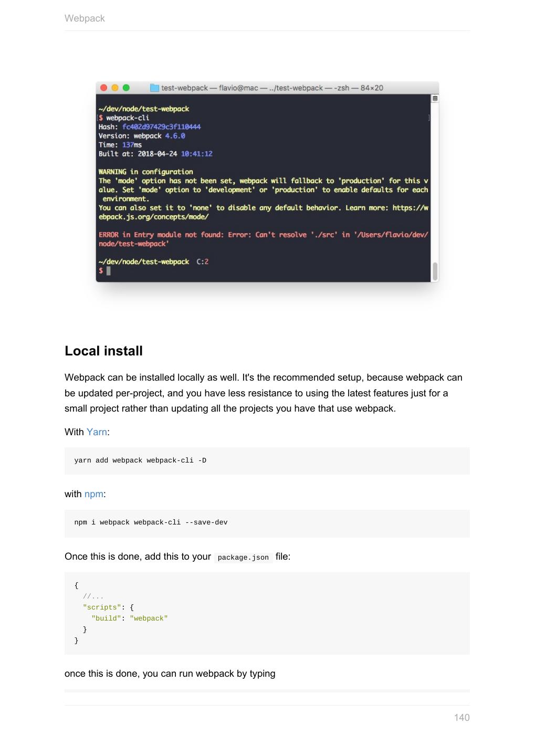Click the red ERROR in Entry module line
The image size is (535, 756).
click(x=263, y=235)
